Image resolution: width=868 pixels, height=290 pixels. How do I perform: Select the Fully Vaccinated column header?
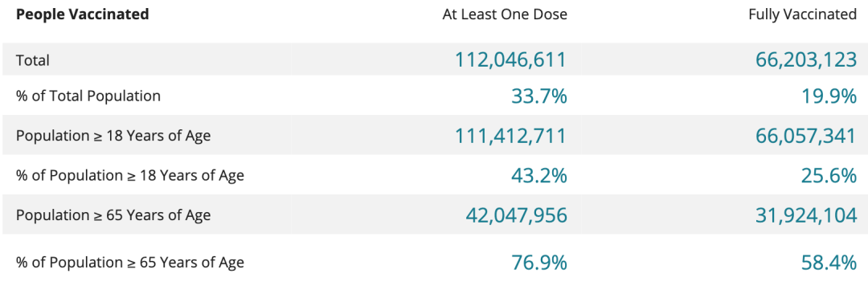tap(803, 15)
